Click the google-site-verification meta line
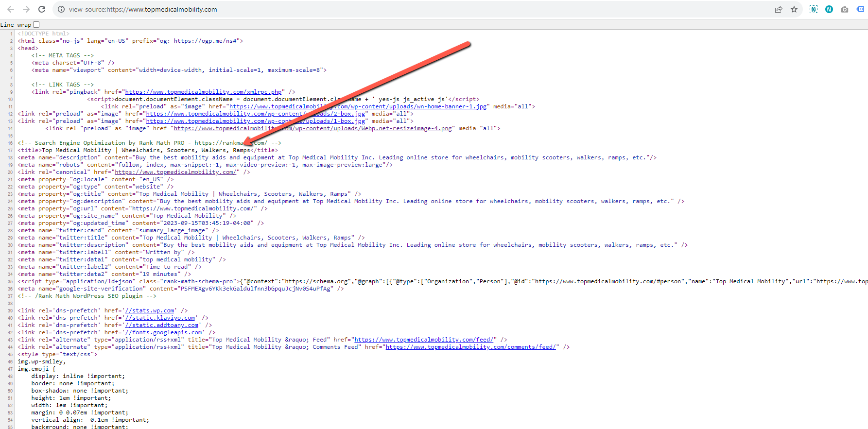868x429 pixels. pos(181,289)
